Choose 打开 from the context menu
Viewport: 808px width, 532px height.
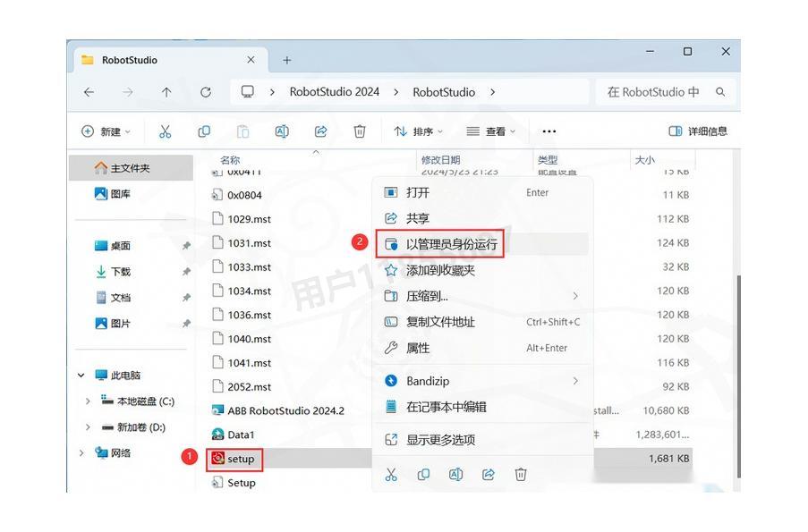coord(482,192)
